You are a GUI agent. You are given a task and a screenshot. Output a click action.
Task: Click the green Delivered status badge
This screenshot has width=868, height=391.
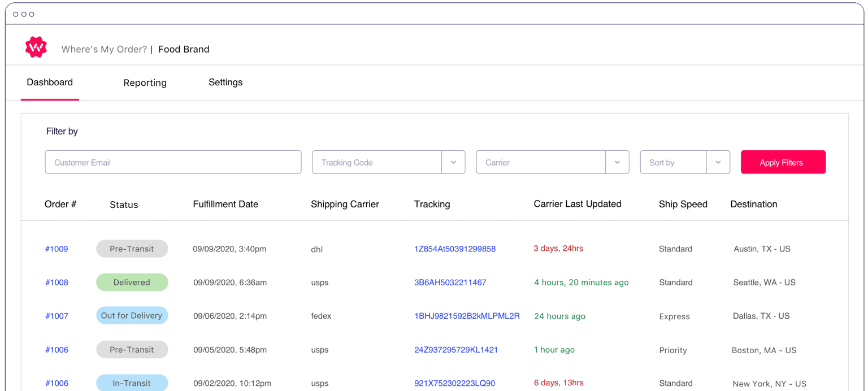pyautogui.click(x=132, y=283)
